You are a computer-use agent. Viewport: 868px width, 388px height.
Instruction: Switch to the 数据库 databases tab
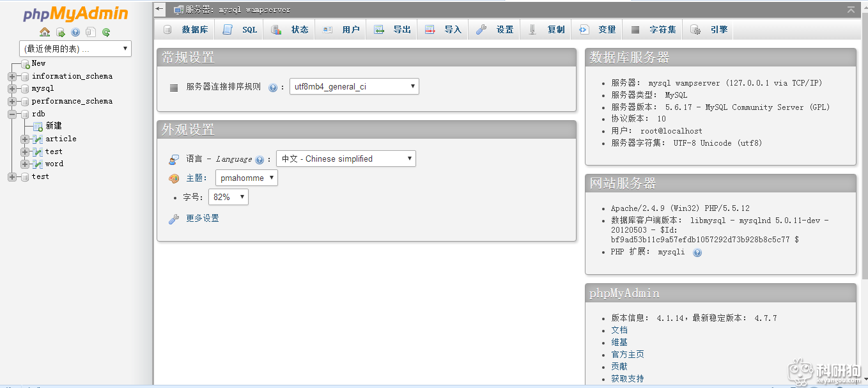point(186,29)
